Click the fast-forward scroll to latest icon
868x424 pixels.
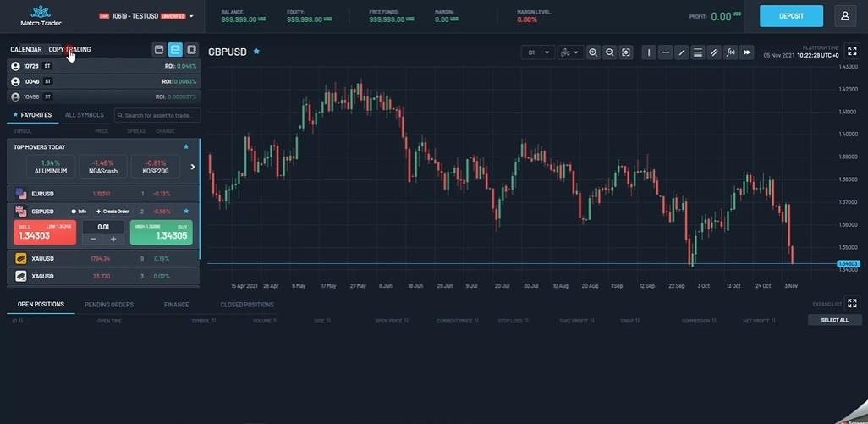click(747, 52)
